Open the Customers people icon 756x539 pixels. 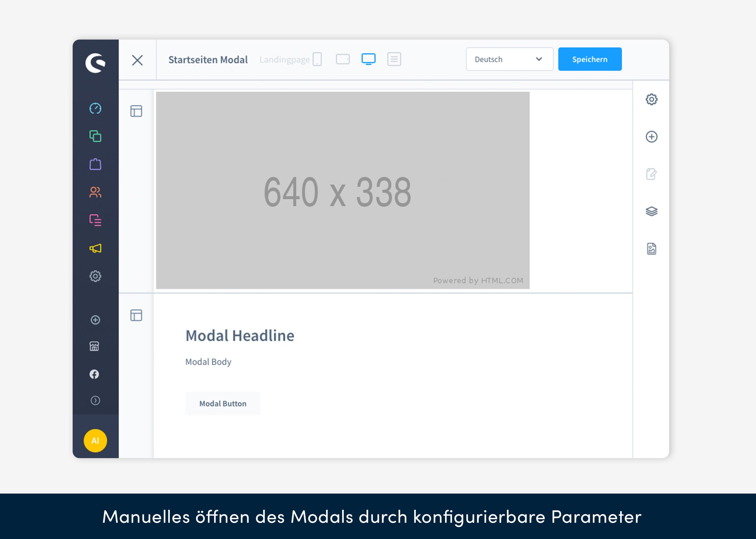(x=95, y=192)
